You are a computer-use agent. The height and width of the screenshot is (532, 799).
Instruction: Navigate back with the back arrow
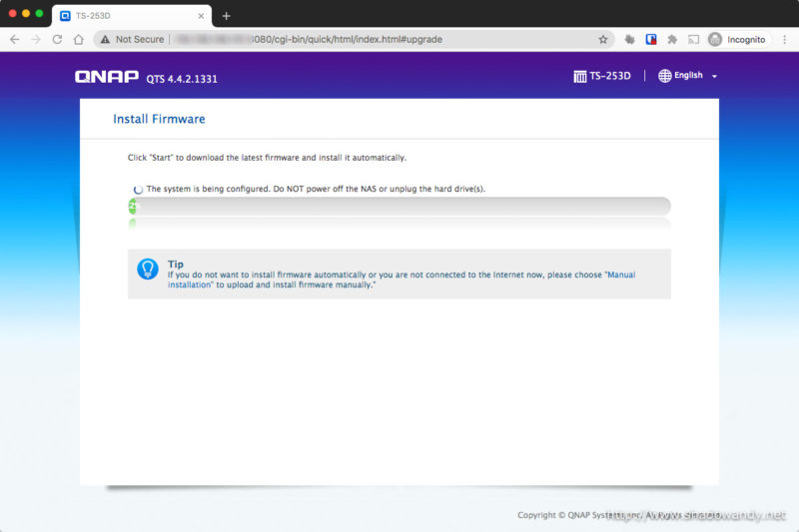point(14,39)
